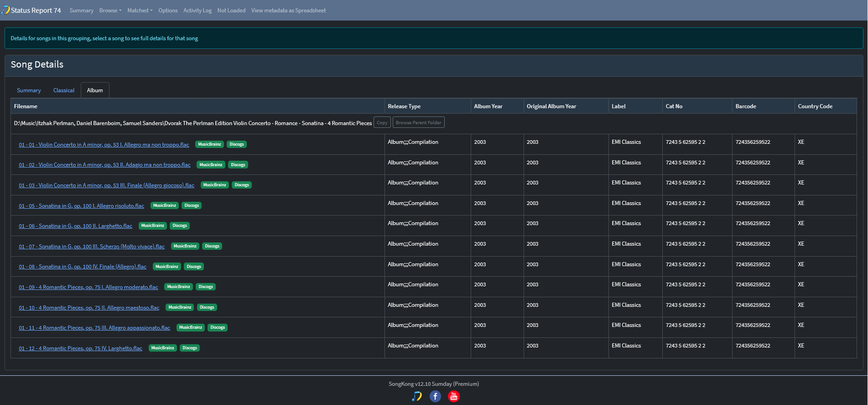The width and height of the screenshot is (868, 405).
Task: Open the Allegro maestoso track link
Action: tap(89, 308)
